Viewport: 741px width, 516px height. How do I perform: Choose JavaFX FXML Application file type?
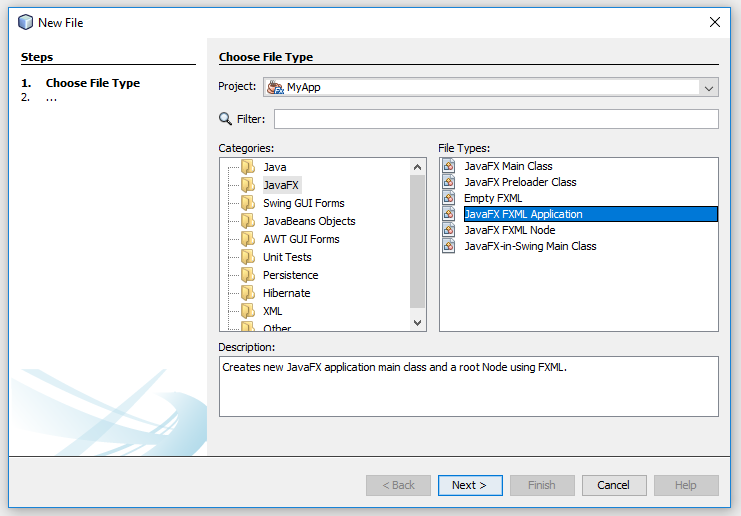pyautogui.click(x=591, y=214)
